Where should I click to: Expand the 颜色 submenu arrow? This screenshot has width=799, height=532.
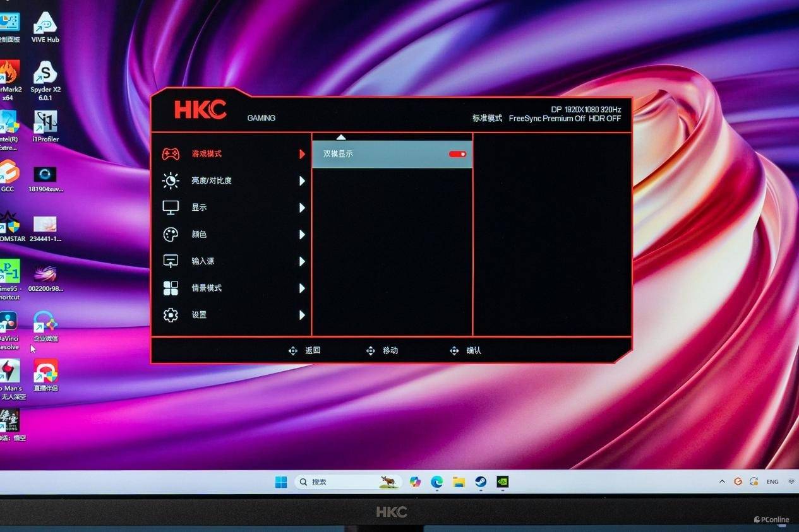pos(302,235)
